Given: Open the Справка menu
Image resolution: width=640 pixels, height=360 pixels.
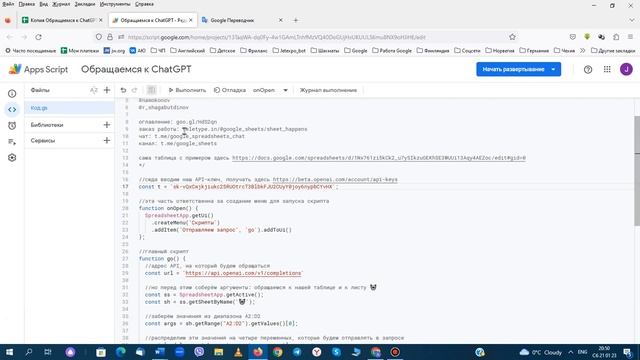Looking at the screenshot, I should click(144, 4).
